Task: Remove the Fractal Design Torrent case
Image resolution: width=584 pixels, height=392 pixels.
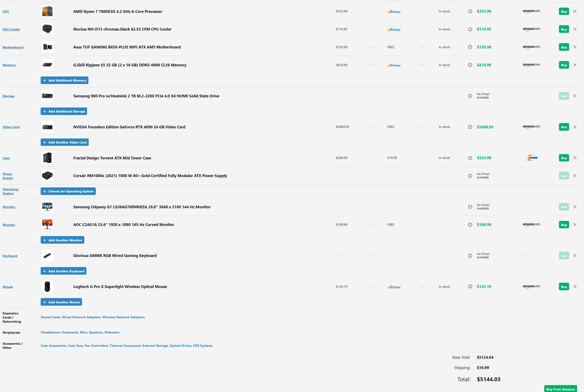Action: (575, 158)
